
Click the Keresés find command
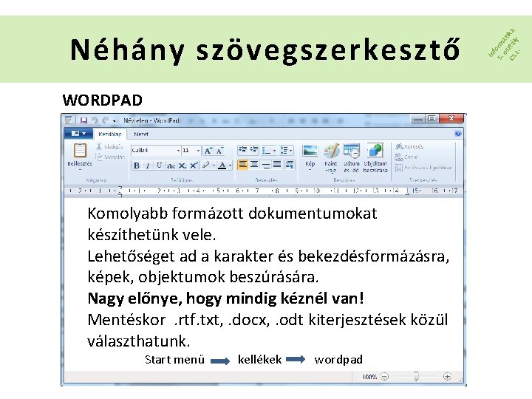tap(409, 146)
